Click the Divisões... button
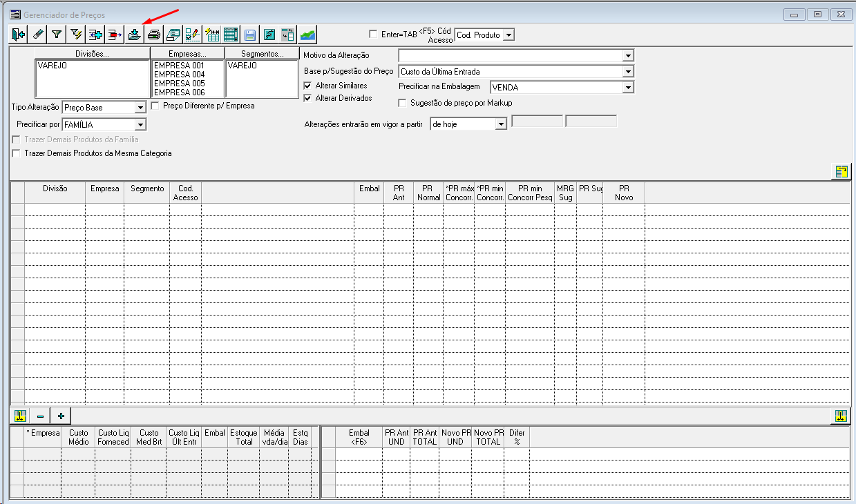 point(92,53)
